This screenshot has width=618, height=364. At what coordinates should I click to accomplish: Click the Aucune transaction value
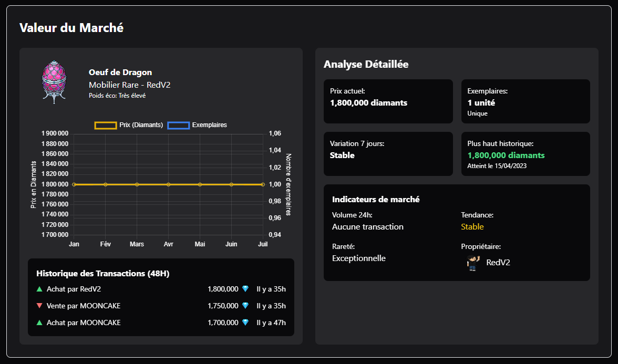point(368,227)
